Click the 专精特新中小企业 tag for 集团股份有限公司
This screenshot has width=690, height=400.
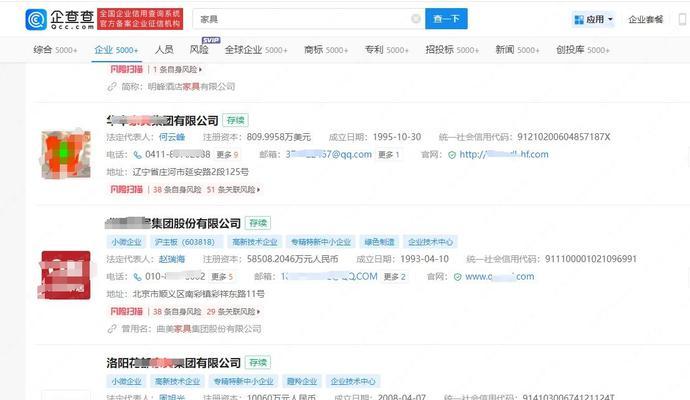321,242
